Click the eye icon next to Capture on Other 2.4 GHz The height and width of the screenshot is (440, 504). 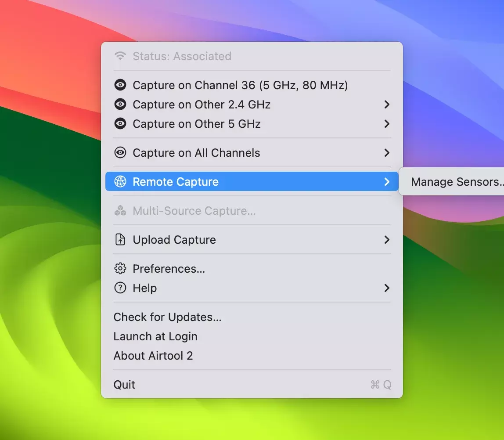(120, 105)
